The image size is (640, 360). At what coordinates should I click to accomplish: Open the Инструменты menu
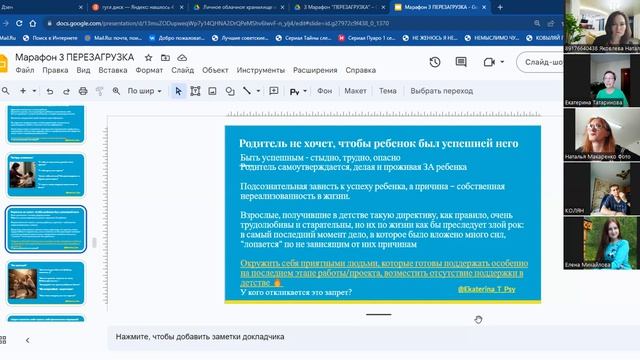coord(260,70)
